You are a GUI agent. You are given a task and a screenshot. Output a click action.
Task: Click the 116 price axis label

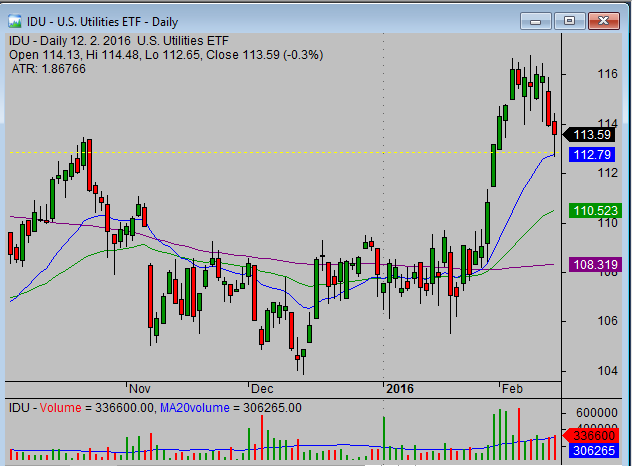[608, 74]
